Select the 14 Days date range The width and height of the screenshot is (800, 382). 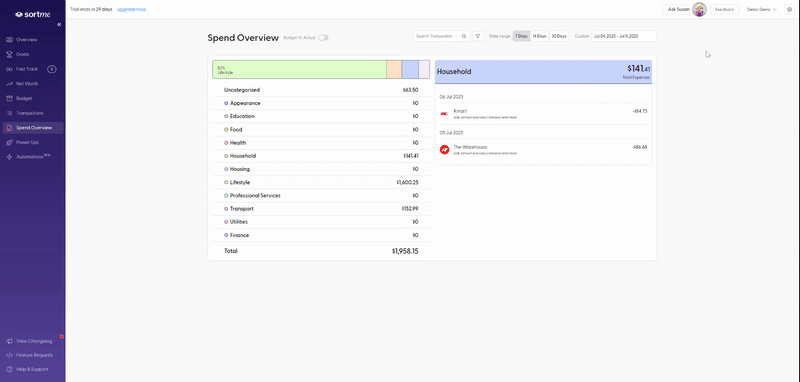tap(540, 36)
